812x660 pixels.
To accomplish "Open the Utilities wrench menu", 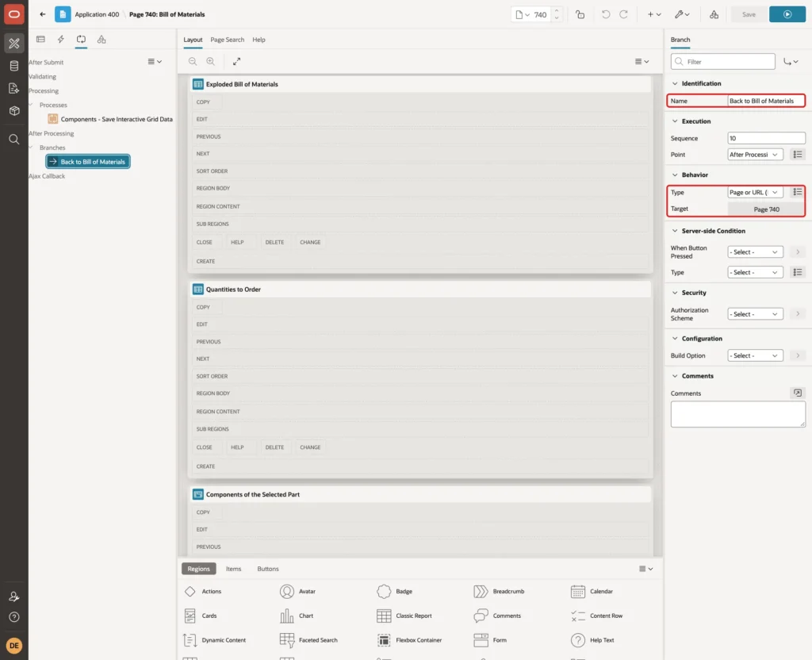I will tap(682, 14).
